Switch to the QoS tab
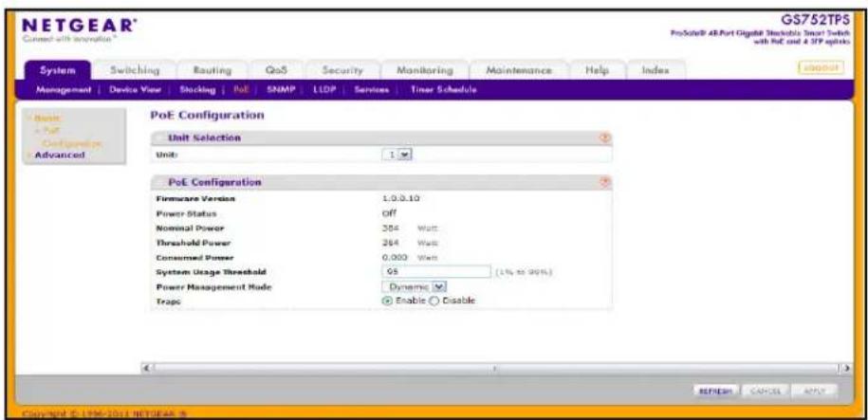Image resolution: width=868 pixels, height=420 pixels. click(276, 71)
